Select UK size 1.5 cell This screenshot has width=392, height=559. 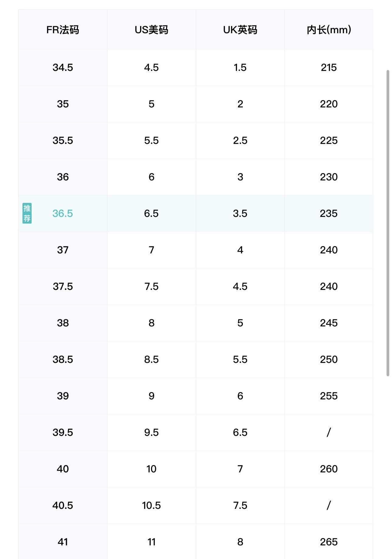pos(240,68)
